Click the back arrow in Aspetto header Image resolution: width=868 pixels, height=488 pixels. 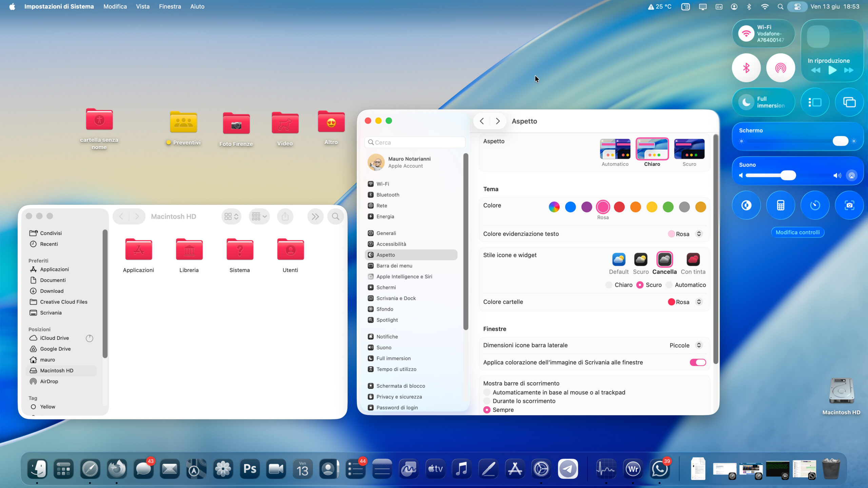point(481,121)
